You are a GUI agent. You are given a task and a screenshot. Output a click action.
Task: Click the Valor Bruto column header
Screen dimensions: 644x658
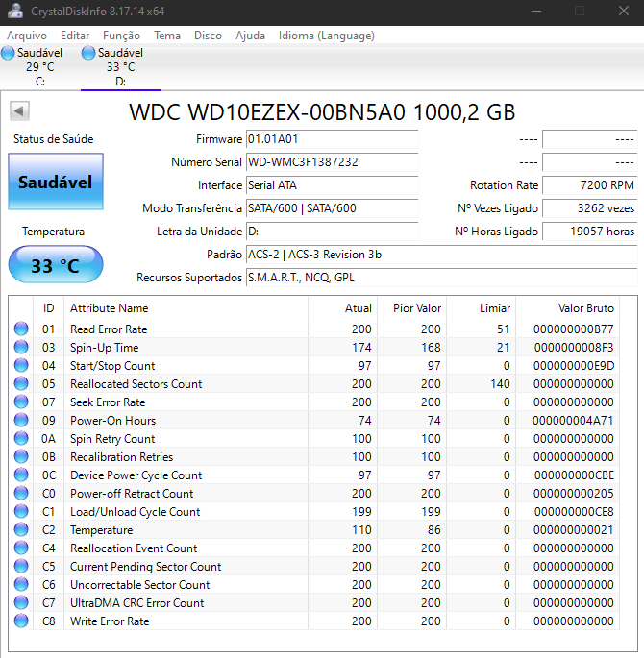[568, 308]
